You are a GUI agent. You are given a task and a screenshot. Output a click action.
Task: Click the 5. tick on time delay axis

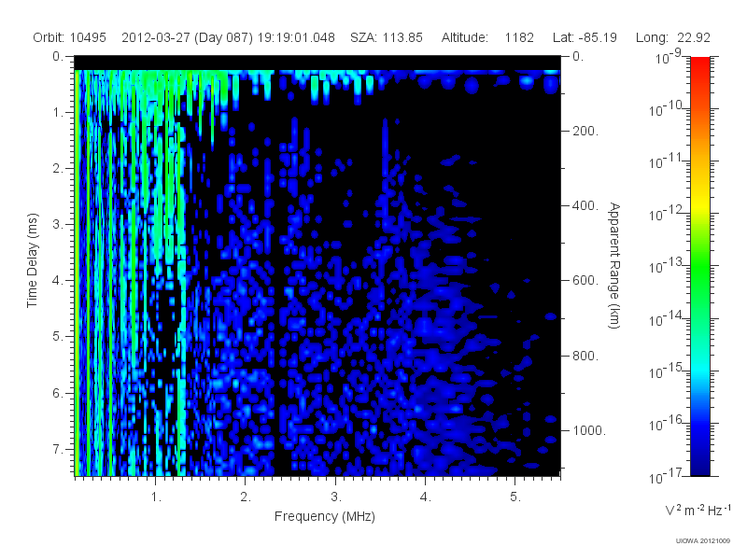[58, 337]
